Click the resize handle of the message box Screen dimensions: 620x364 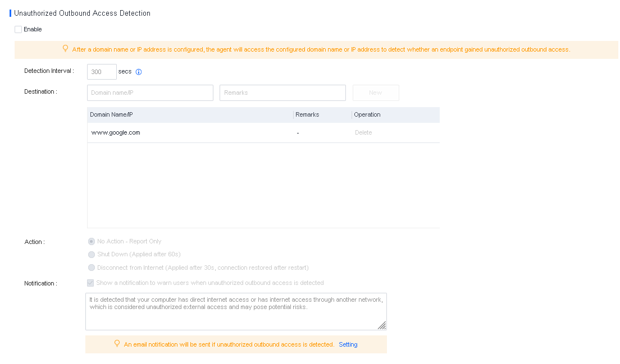pos(382,325)
